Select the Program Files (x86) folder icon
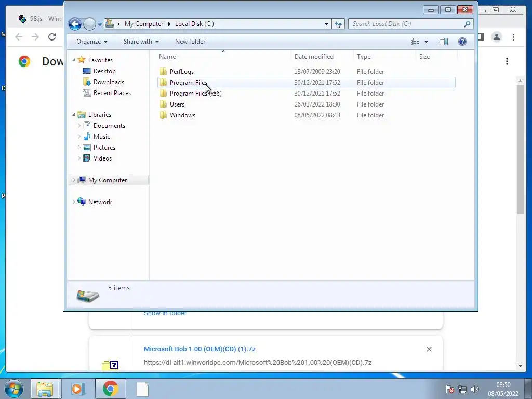Image resolution: width=532 pixels, height=399 pixels. 163,94
